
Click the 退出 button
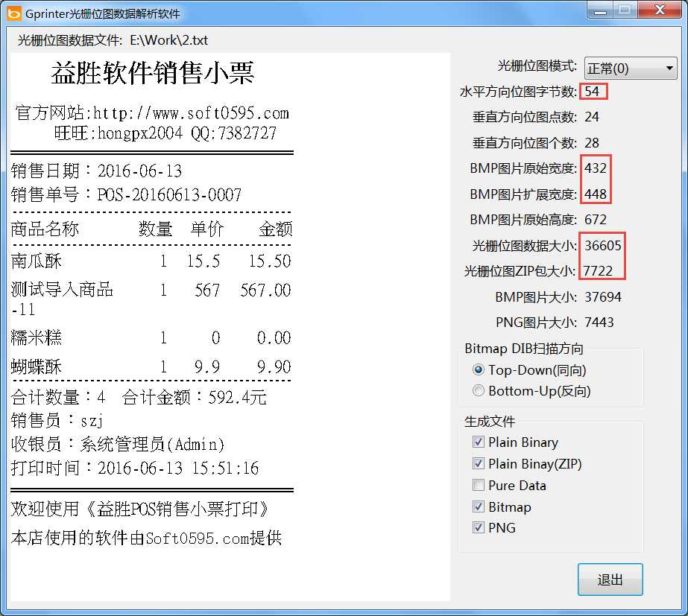[610, 580]
